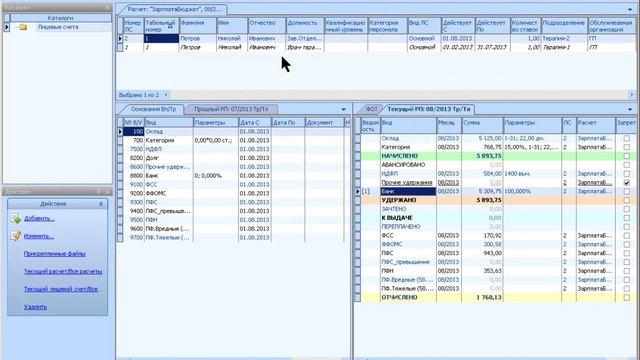Click the pencil Изменить edit icon
Image resolution: width=640 pixels, height=360 pixels.
pyautogui.click(x=16, y=236)
